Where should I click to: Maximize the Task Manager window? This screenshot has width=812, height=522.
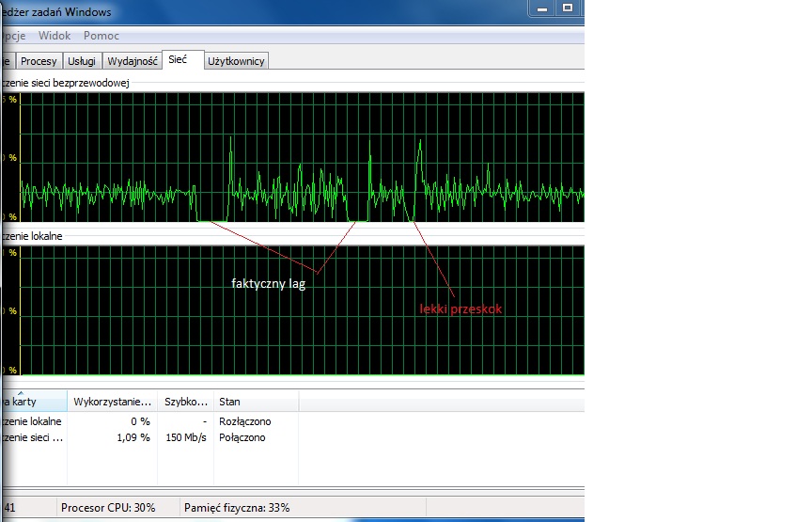pos(568,8)
